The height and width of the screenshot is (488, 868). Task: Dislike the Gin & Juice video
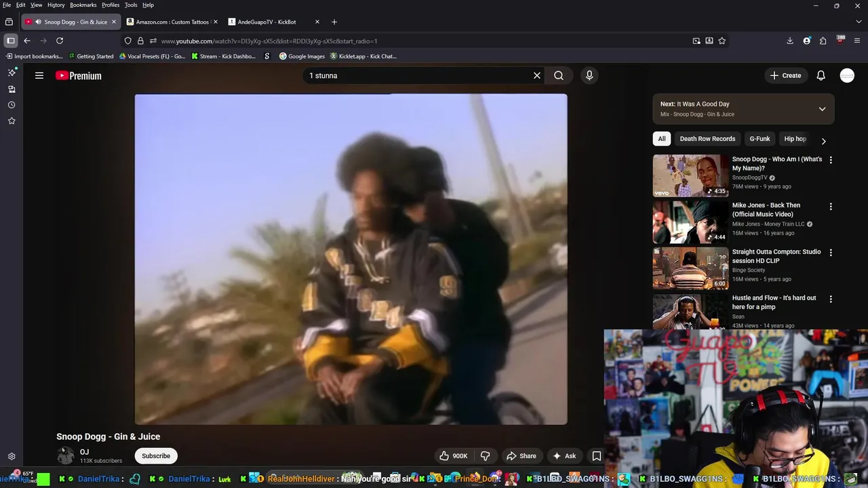[x=485, y=456]
